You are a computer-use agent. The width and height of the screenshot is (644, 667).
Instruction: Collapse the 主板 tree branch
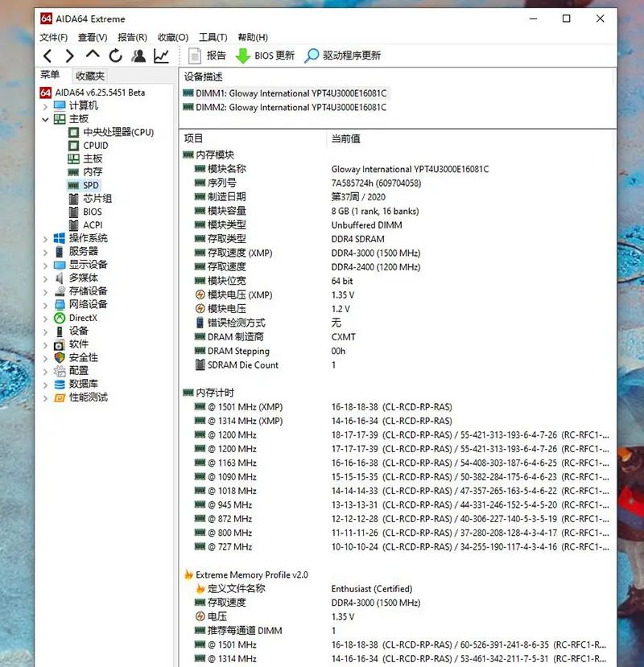pyautogui.click(x=47, y=118)
